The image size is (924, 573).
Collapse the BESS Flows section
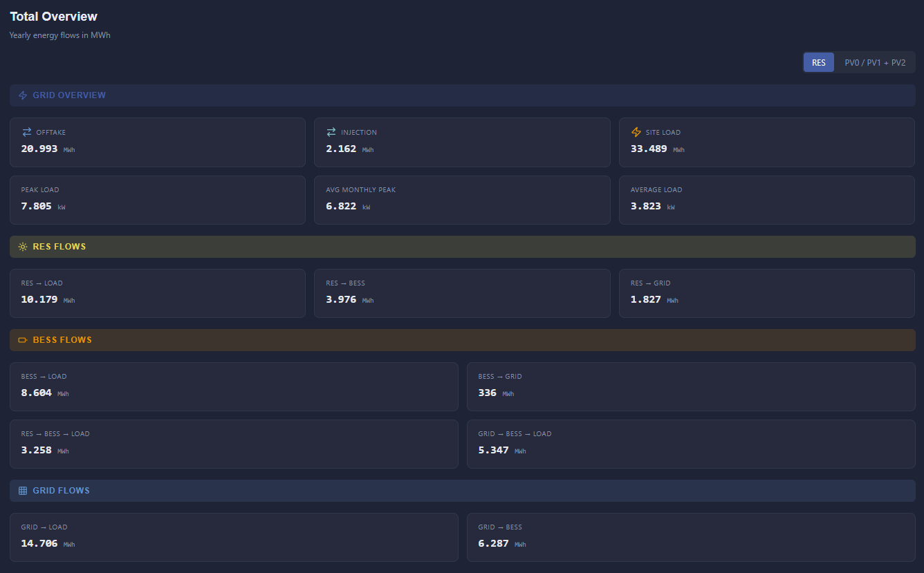[x=62, y=339]
